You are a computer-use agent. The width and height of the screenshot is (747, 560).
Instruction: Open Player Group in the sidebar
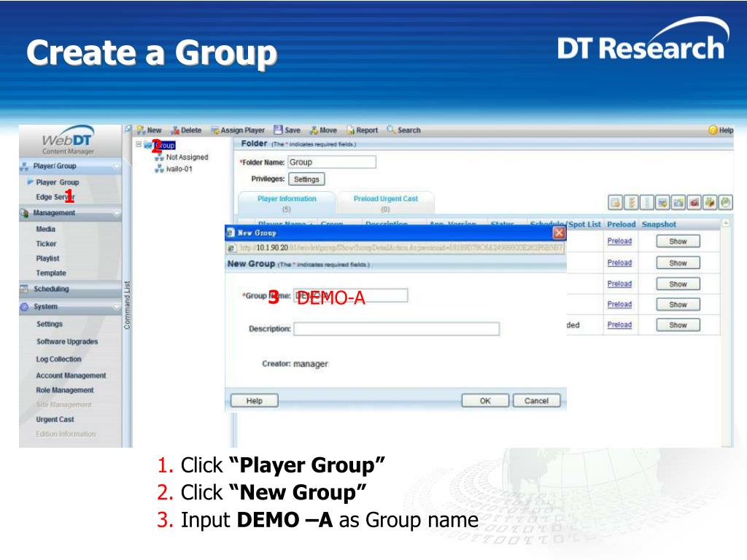[x=57, y=182]
